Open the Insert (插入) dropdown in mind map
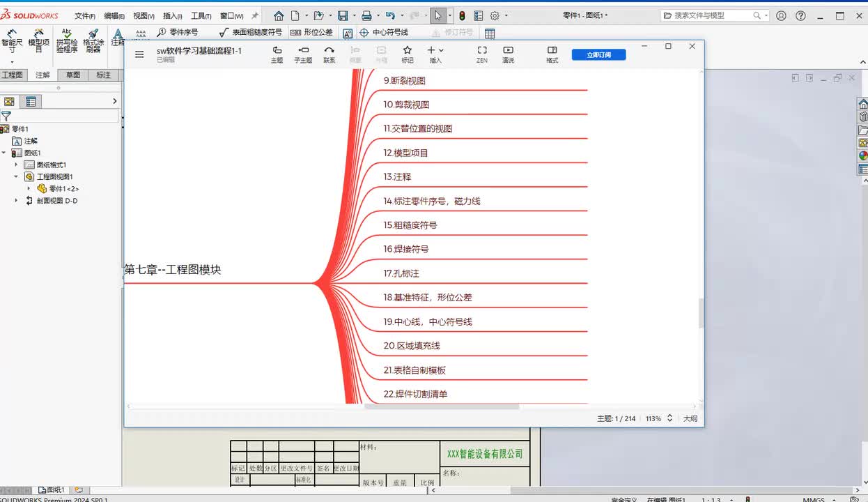Image resolution: width=868 pixels, height=502 pixels. coord(435,54)
